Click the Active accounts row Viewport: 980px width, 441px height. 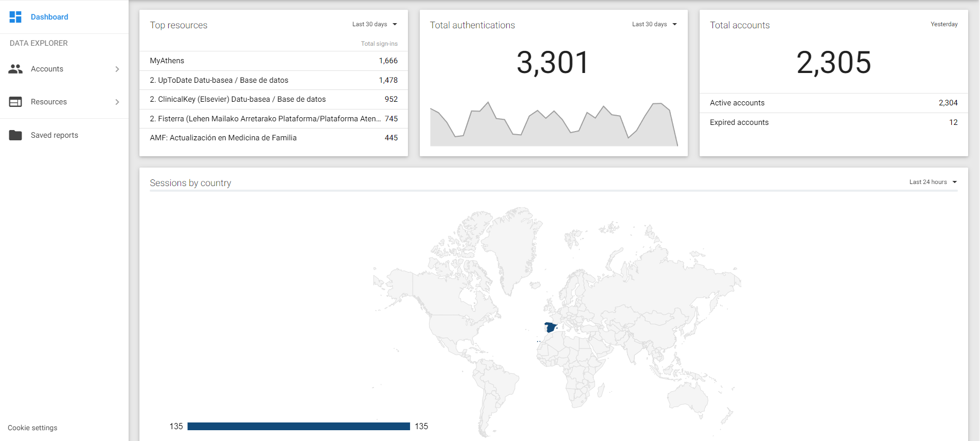tap(834, 103)
